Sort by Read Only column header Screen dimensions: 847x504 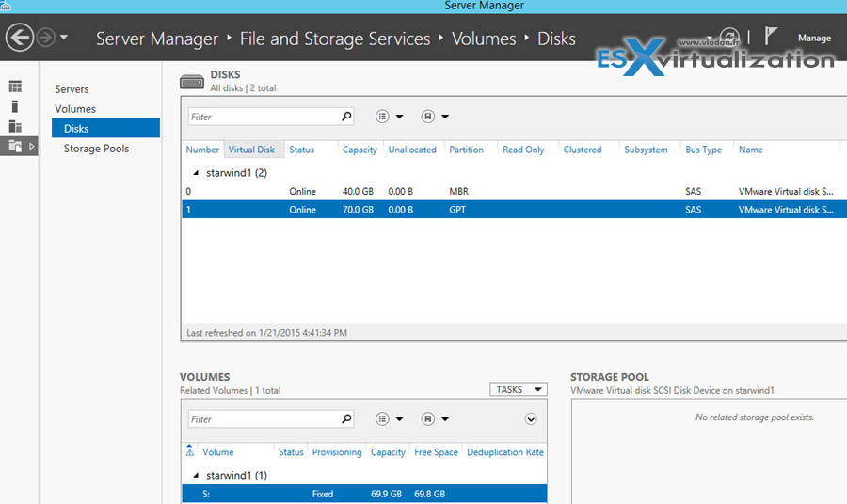[523, 150]
